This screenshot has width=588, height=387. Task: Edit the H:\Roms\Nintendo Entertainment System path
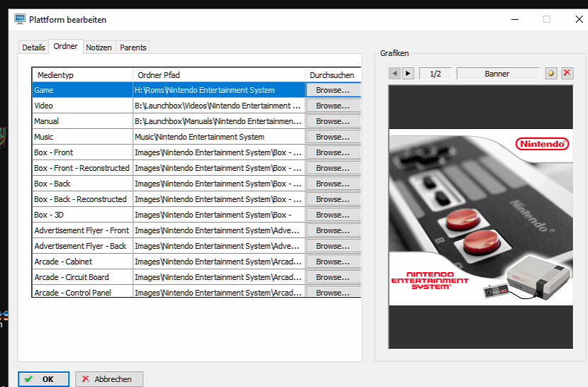[219, 90]
